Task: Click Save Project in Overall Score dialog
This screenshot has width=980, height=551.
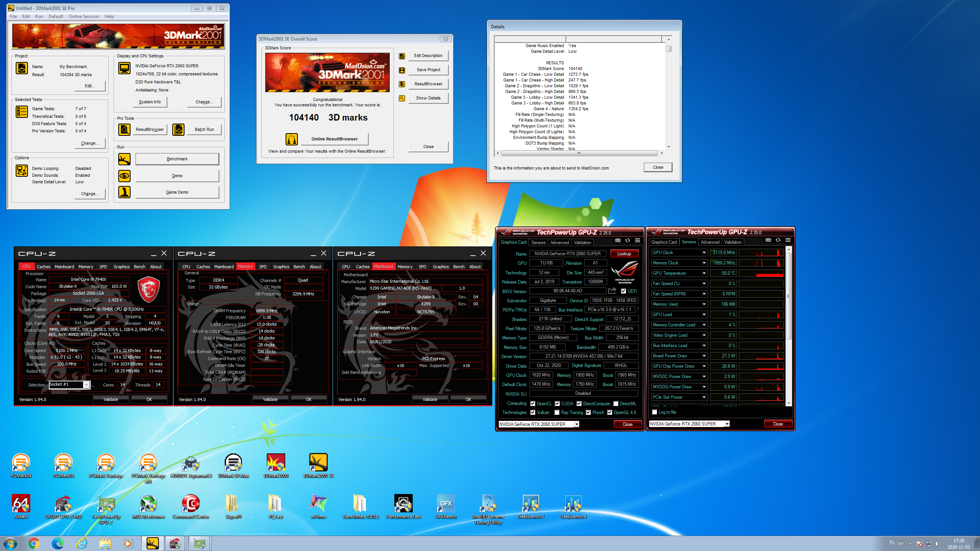Action: 428,70
